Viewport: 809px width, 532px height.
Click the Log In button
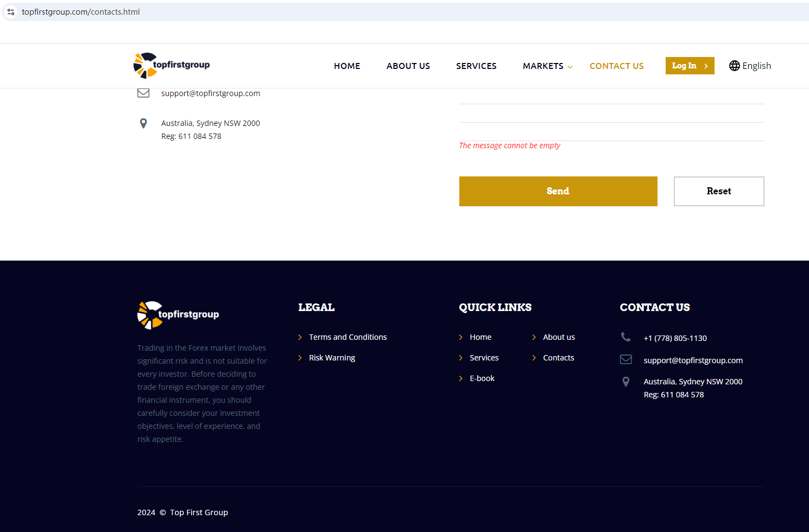pyautogui.click(x=690, y=66)
